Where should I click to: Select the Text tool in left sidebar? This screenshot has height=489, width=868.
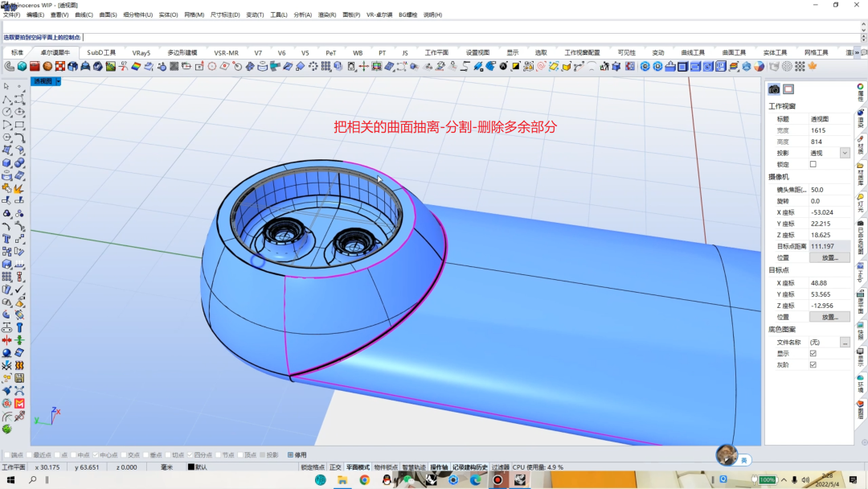pyautogui.click(x=6, y=239)
